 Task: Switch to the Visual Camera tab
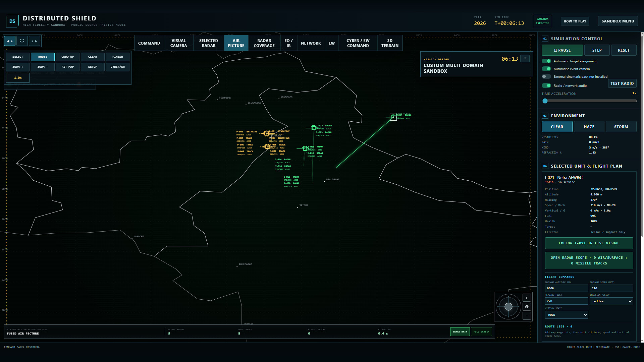click(x=178, y=43)
